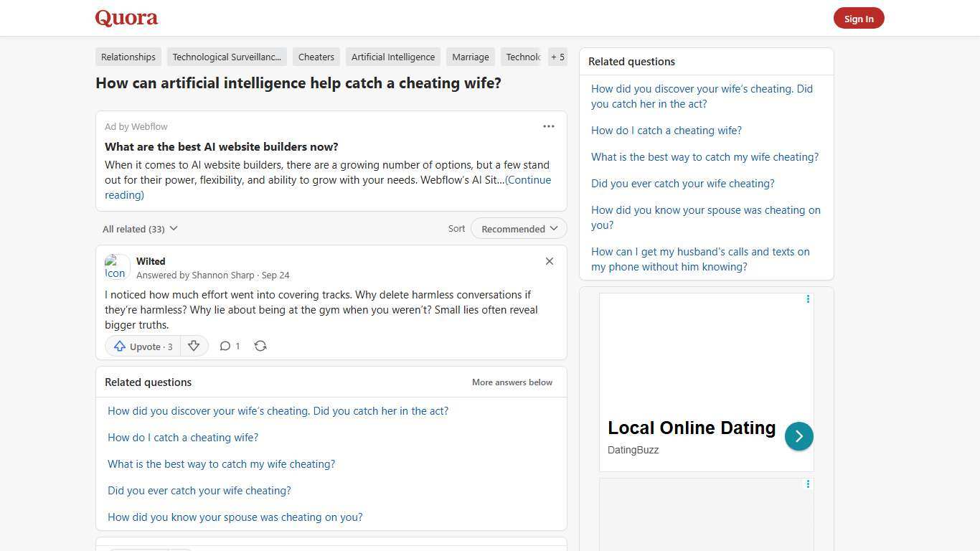Upvote Shannon Sharp's answer
980x551 pixels.
(142, 346)
